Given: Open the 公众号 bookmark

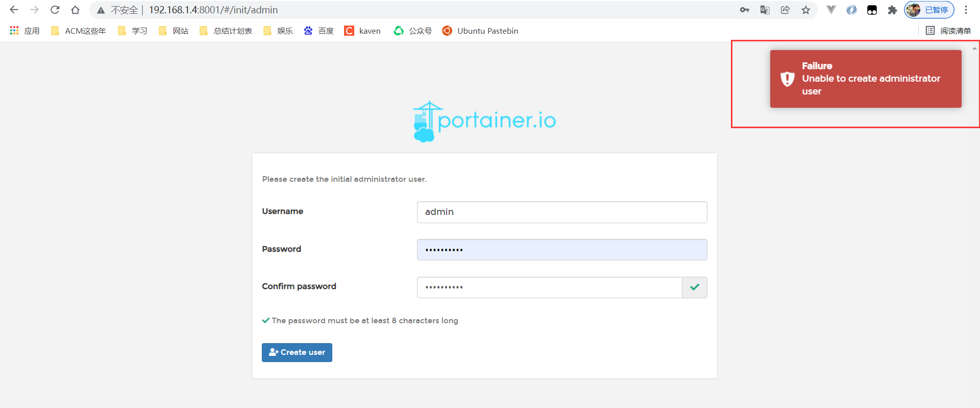Looking at the screenshot, I should pyautogui.click(x=412, y=31).
